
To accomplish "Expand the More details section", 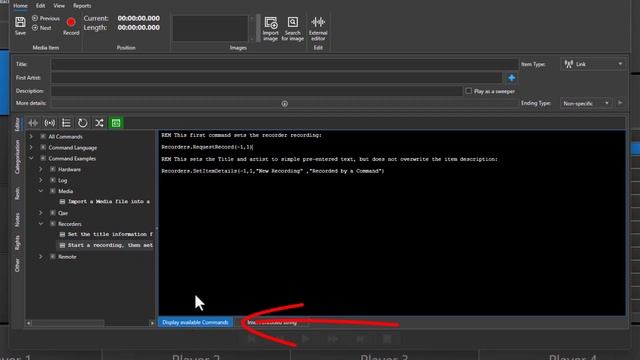I will [284, 104].
